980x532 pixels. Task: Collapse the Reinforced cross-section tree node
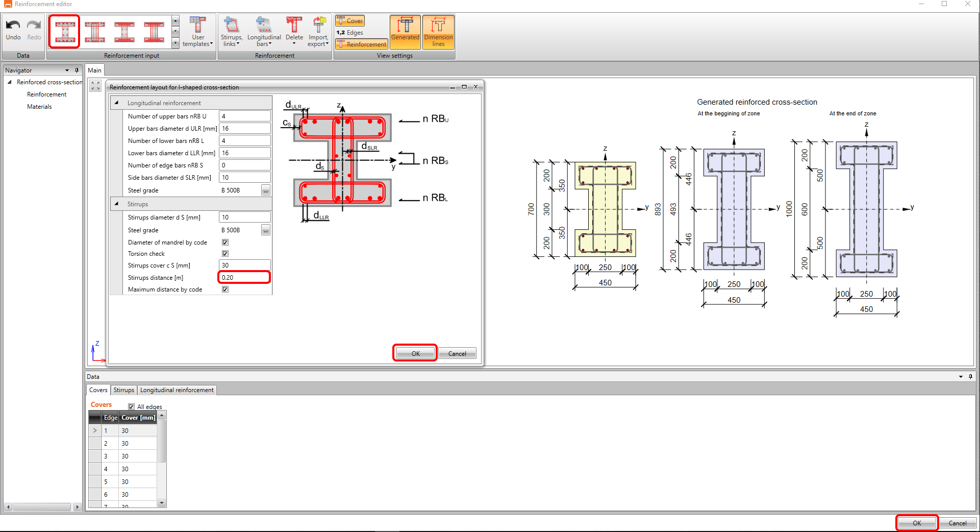pos(10,82)
